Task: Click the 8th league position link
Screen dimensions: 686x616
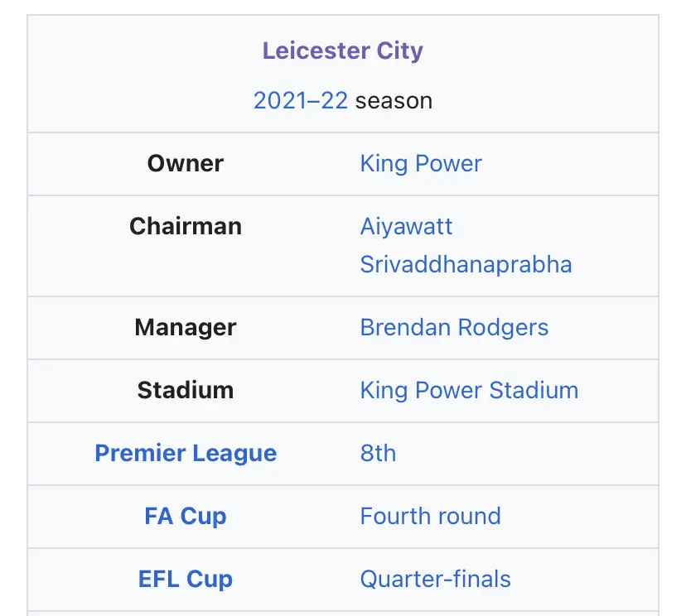Action: point(378,453)
